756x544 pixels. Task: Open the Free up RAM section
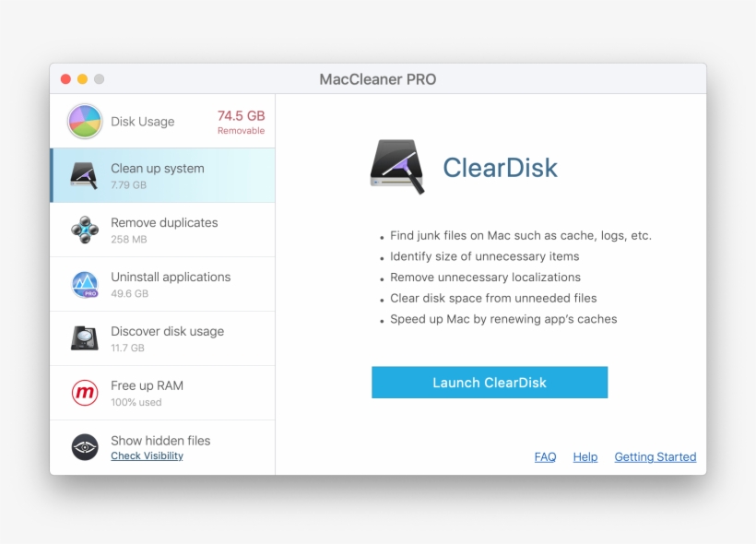[162, 393]
